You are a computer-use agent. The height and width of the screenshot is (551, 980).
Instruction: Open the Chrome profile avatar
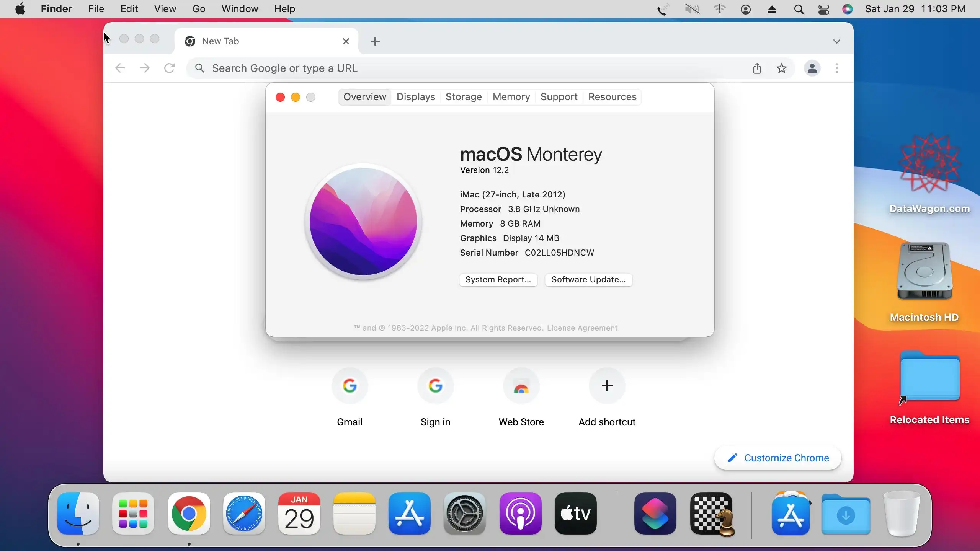[812, 68]
